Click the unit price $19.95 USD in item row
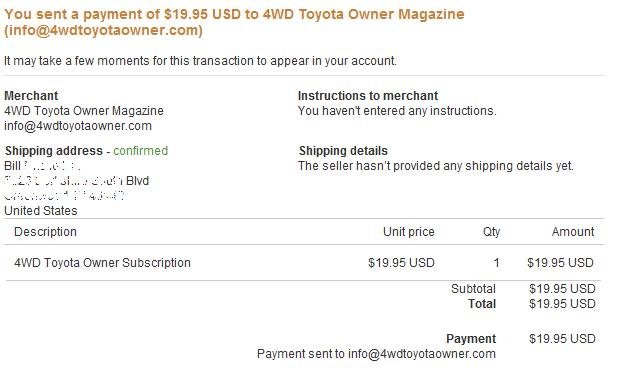This screenshot has height=368, width=630. click(401, 263)
